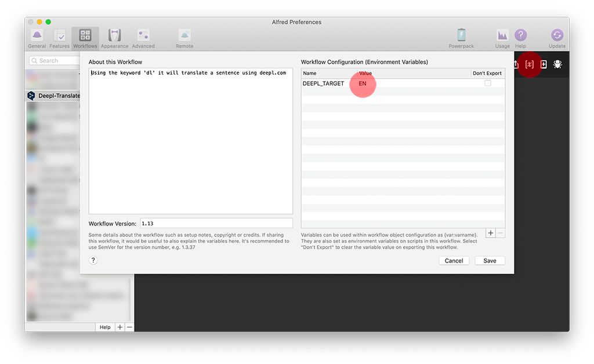This screenshot has width=594, height=364.
Task: Click the workflow Search field
Action: tap(54, 60)
